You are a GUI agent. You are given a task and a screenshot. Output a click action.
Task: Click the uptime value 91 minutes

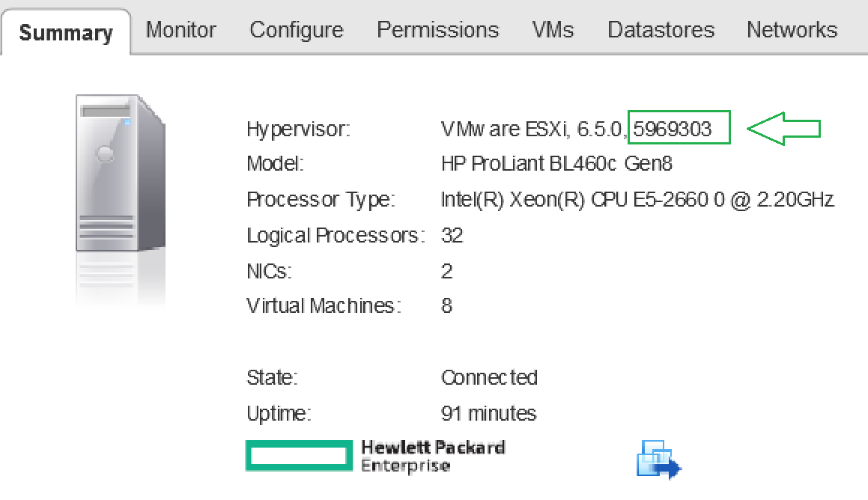click(488, 413)
